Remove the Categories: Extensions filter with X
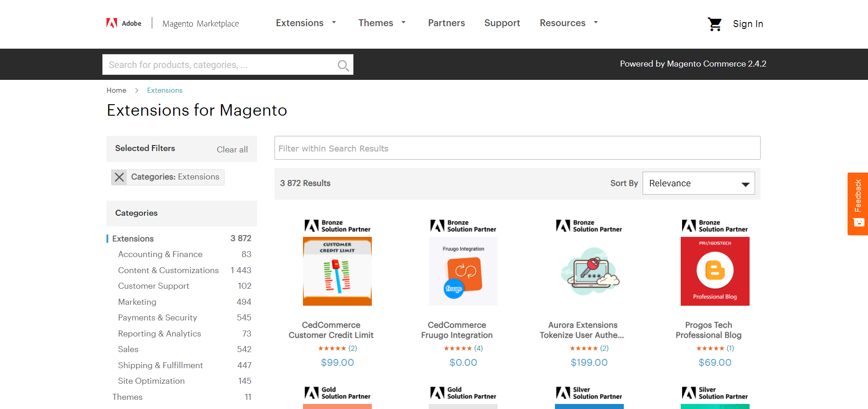The height and width of the screenshot is (409, 868). point(119,177)
